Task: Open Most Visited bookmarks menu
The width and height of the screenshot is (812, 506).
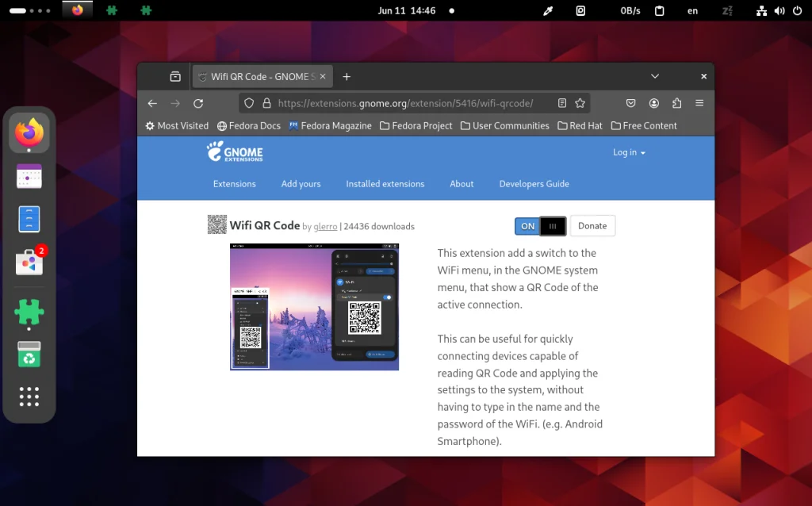Action: pyautogui.click(x=177, y=126)
